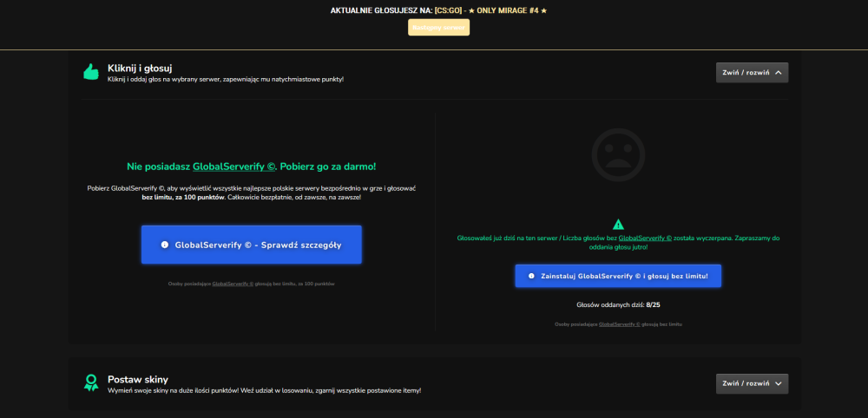
Task: Click the '[CS:GO] - ★ ONLY MIRAGE #4 ★' server name
Action: 491,10
